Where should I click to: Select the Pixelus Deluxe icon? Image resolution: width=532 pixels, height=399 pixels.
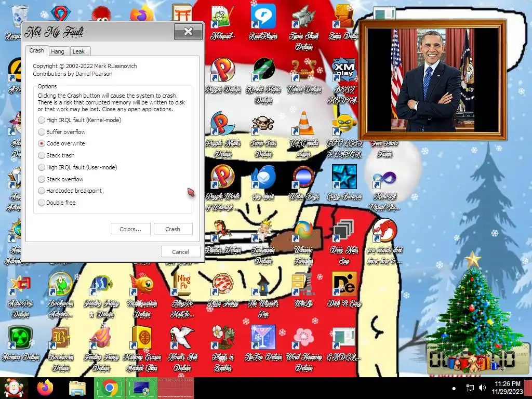tap(223, 237)
